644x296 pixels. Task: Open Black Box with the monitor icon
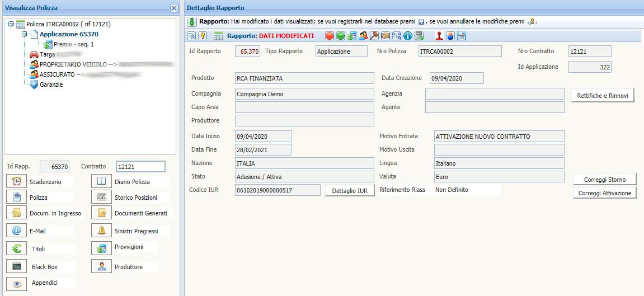(x=16, y=267)
